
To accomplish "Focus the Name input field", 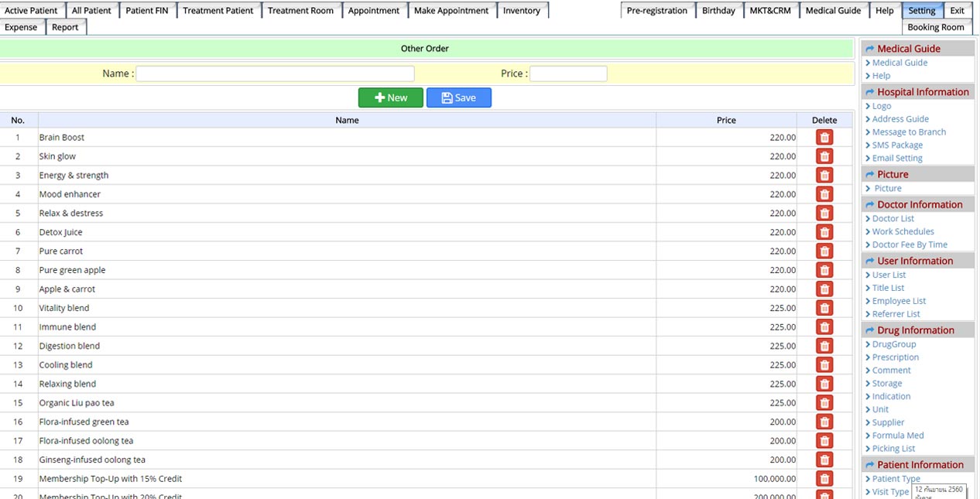I will [x=275, y=74].
